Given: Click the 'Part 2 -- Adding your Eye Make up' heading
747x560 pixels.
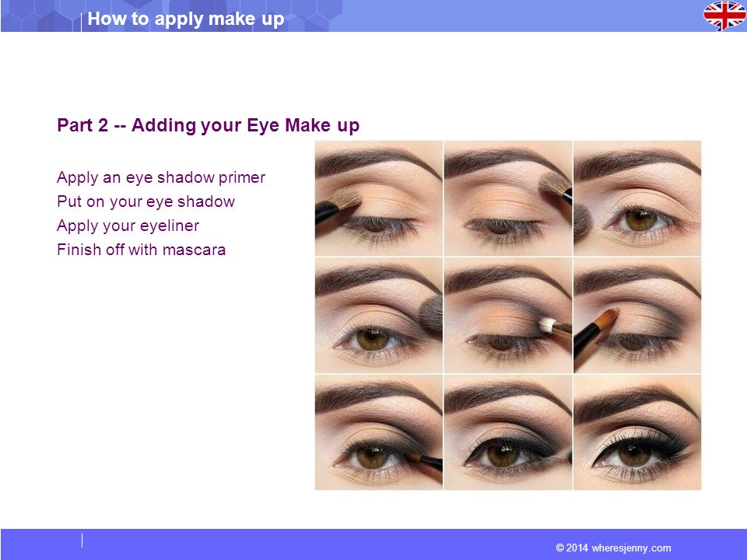Looking at the screenshot, I should [209, 125].
